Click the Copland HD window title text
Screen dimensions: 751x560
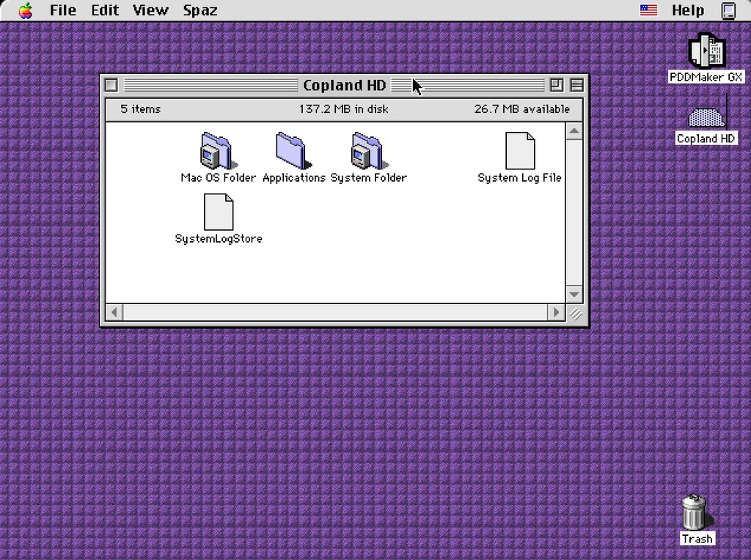point(345,85)
